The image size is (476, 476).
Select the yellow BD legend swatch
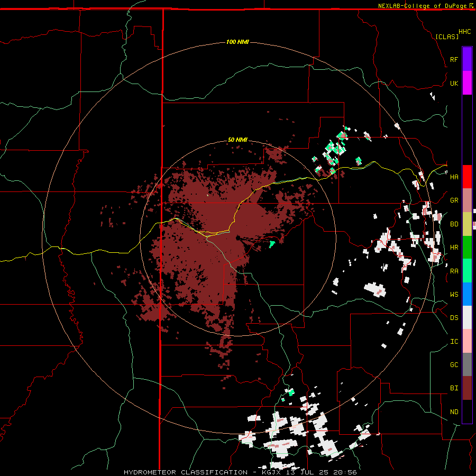tap(467, 224)
